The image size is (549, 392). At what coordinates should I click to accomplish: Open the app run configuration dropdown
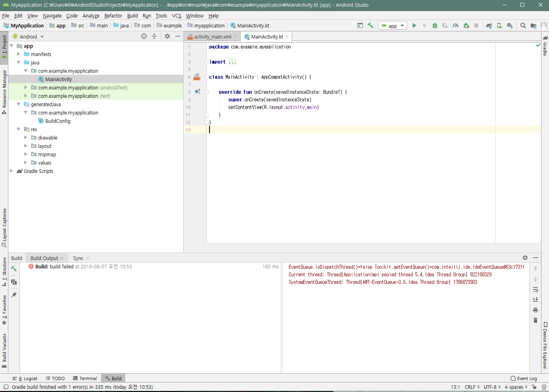(x=392, y=25)
